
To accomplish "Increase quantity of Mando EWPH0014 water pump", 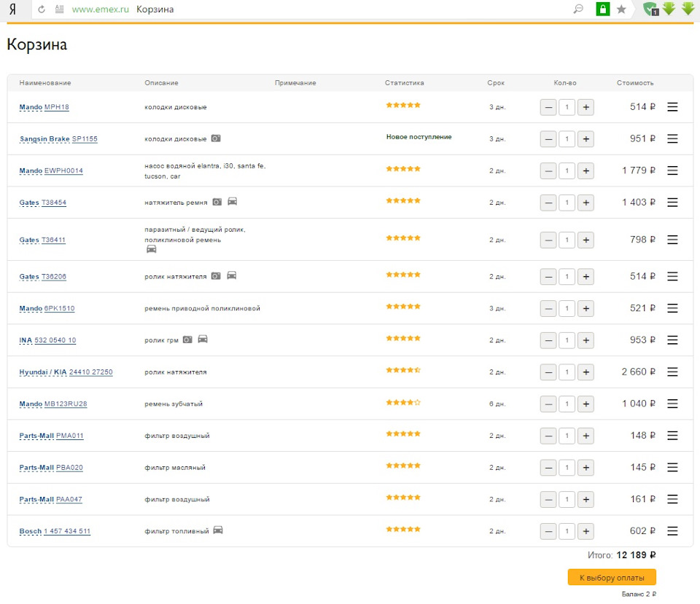I will pyautogui.click(x=586, y=170).
